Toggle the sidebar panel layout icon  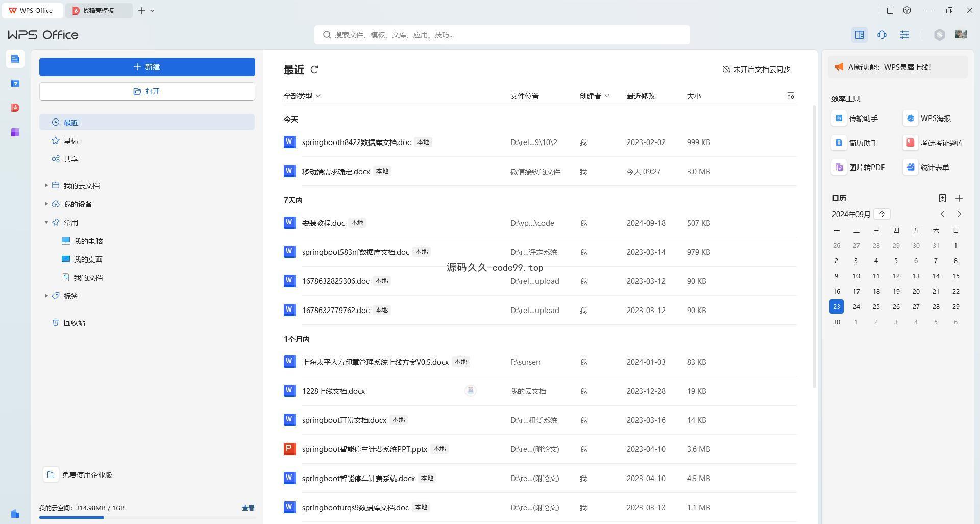[x=860, y=35]
